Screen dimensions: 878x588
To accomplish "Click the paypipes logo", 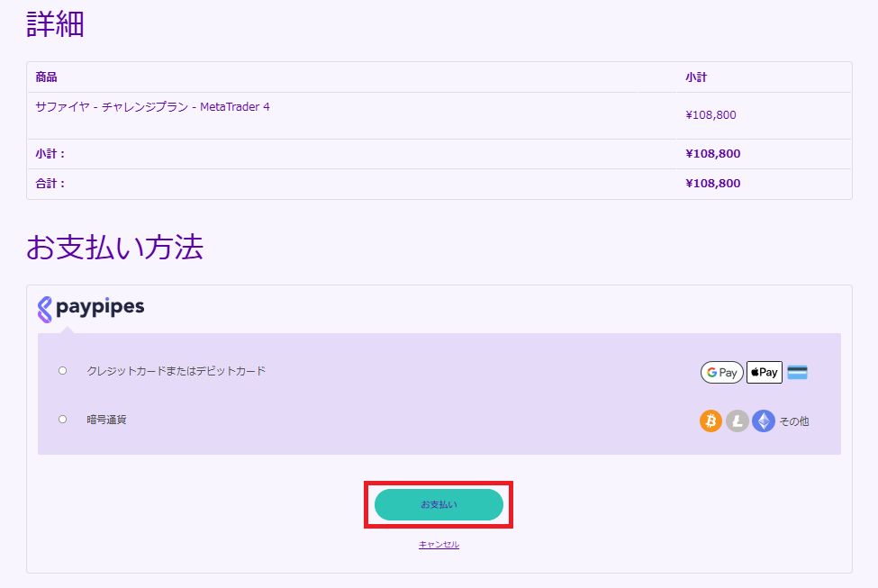I will click(x=91, y=309).
